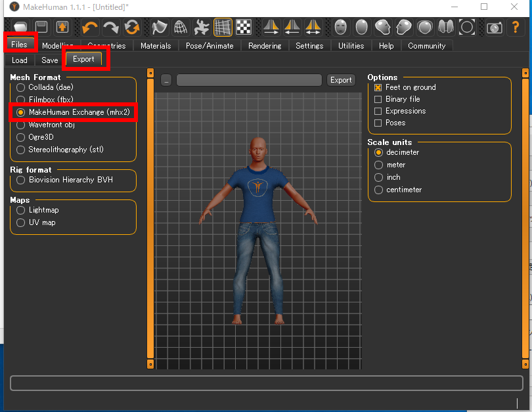Screen dimensions: 532x412
Task: Choose inch scale unit
Action: (387, 177)
